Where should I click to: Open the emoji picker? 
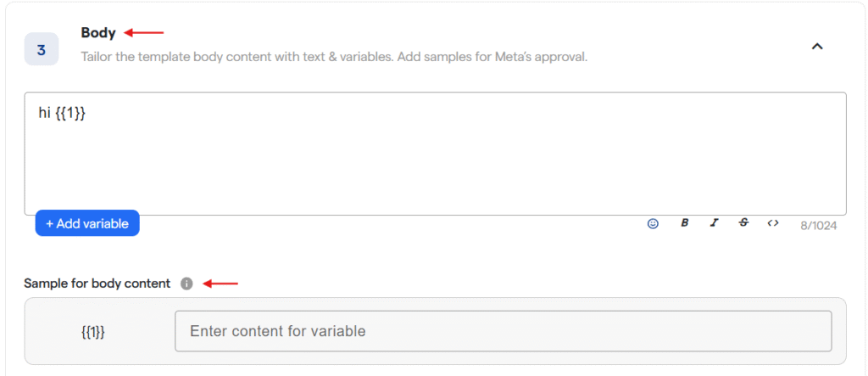(653, 223)
